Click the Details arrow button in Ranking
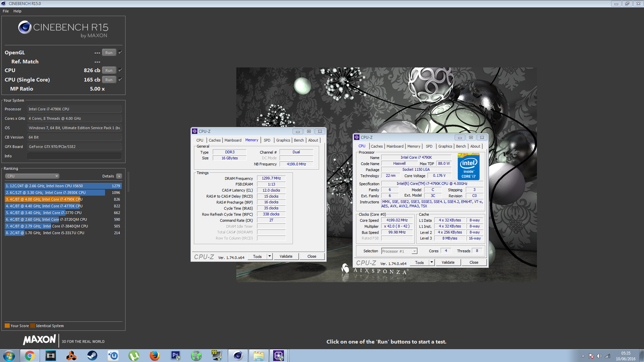The image size is (644, 362). (119, 176)
